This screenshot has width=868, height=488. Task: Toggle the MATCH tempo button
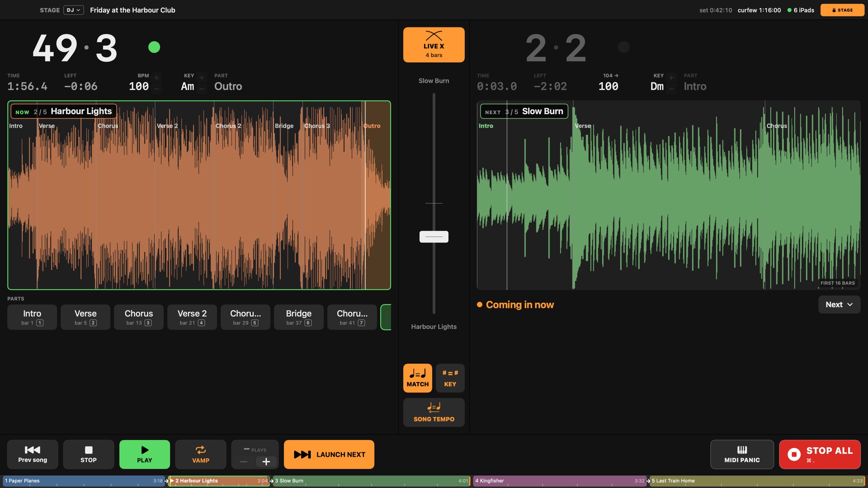418,378
